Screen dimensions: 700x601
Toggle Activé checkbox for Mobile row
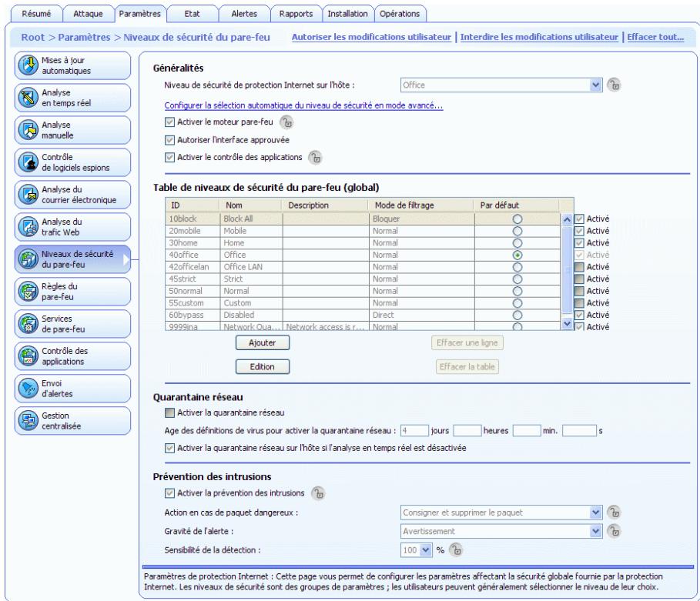pyautogui.click(x=579, y=231)
